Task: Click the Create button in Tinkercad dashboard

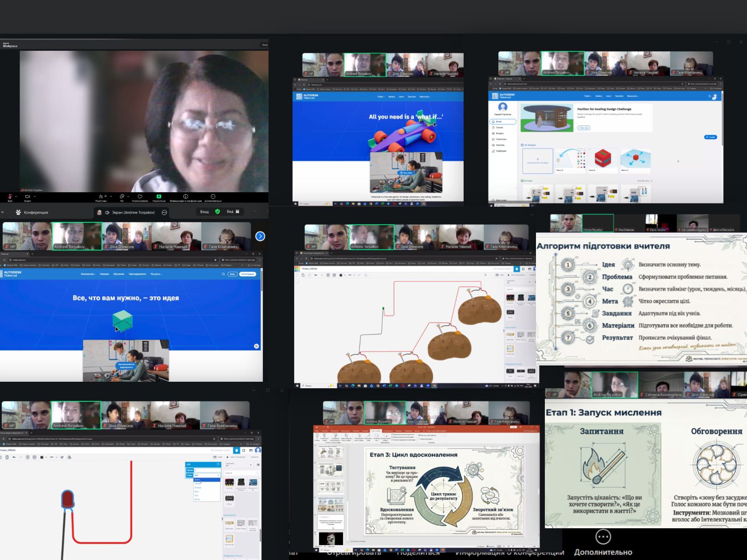Action: coord(710,137)
